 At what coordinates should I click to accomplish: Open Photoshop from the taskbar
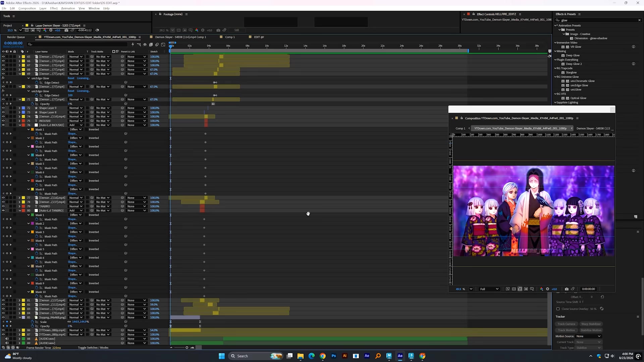(334, 356)
